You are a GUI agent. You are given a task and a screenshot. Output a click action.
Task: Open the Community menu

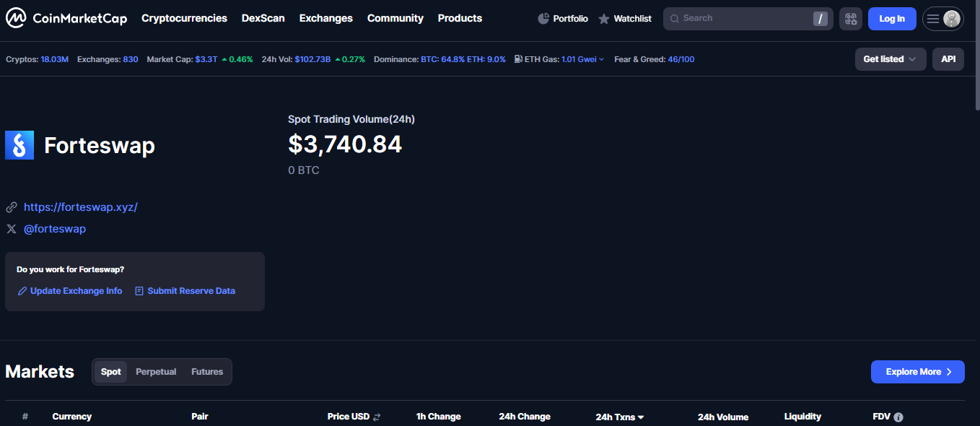(395, 18)
